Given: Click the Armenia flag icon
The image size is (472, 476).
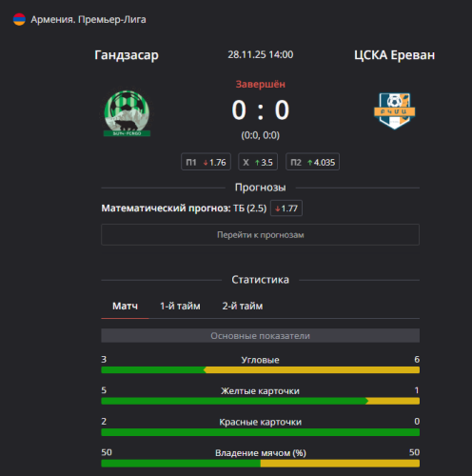Looking at the screenshot, I should 19,19.
